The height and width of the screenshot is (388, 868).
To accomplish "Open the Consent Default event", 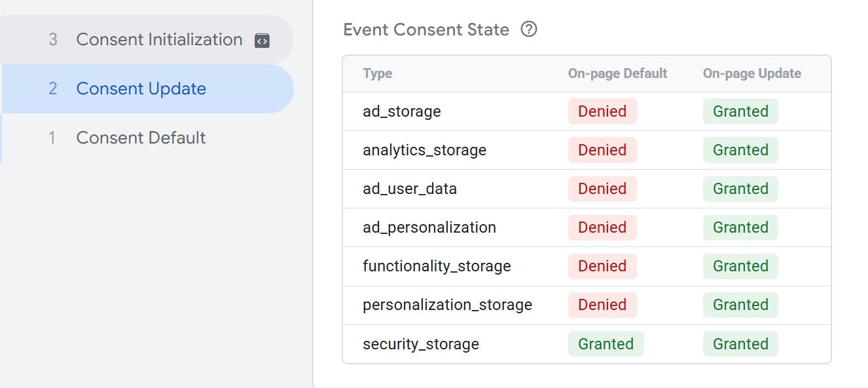I will pyautogui.click(x=148, y=138).
